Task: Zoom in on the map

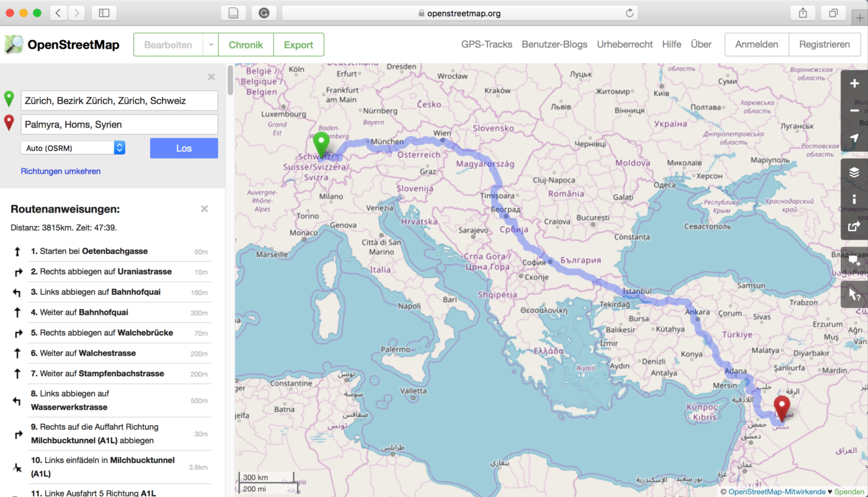Action: [x=854, y=83]
